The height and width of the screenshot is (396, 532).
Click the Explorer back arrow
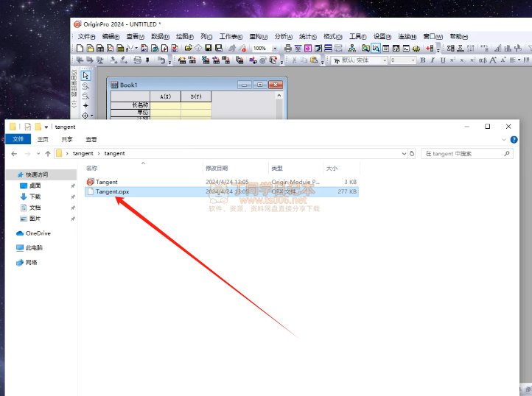[x=16, y=154]
